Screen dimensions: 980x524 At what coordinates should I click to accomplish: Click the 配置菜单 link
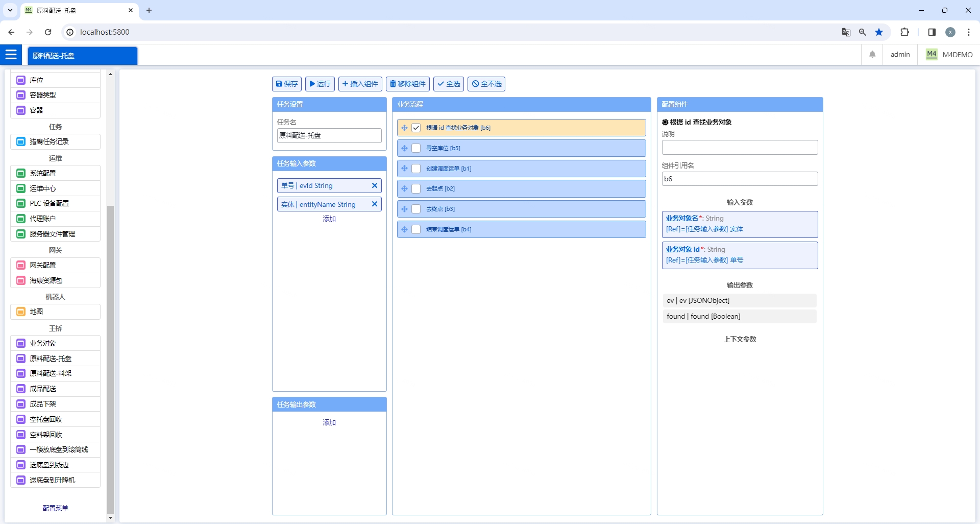(x=55, y=508)
